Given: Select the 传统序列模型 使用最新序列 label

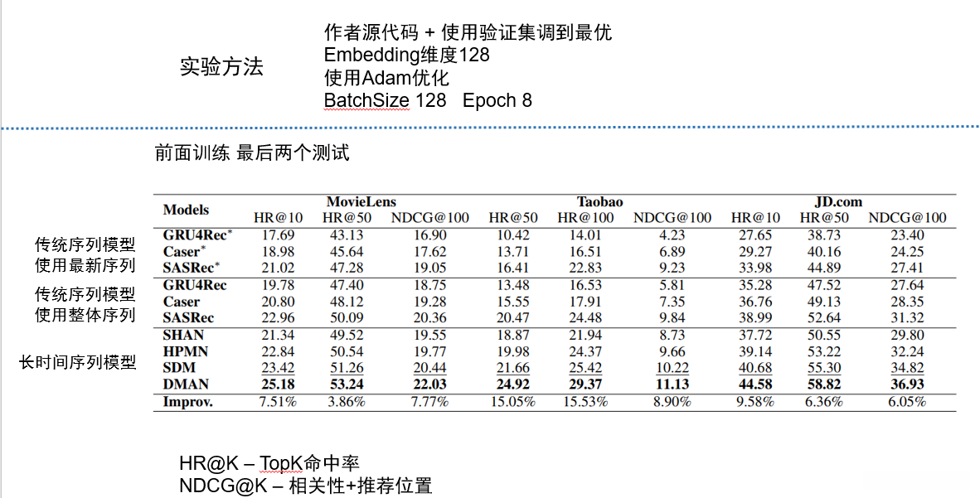Looking at the screenshot, I should tap(85, 254).
